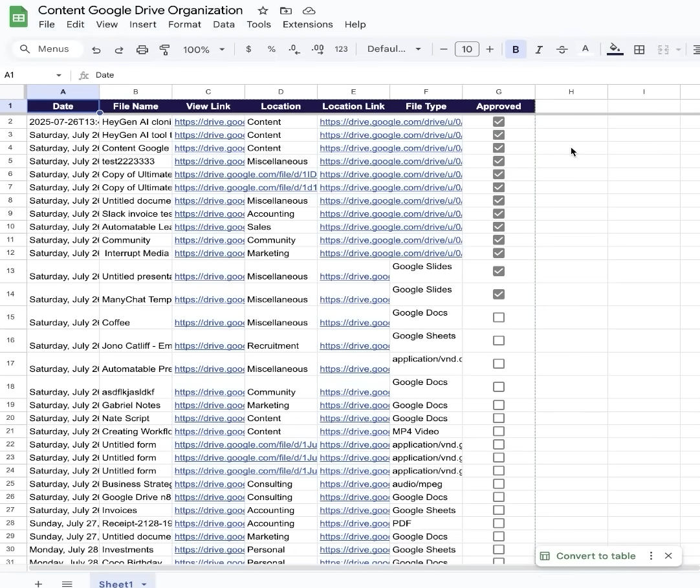Open the Insert menu
Screen dimensions: 700x588
143,25
